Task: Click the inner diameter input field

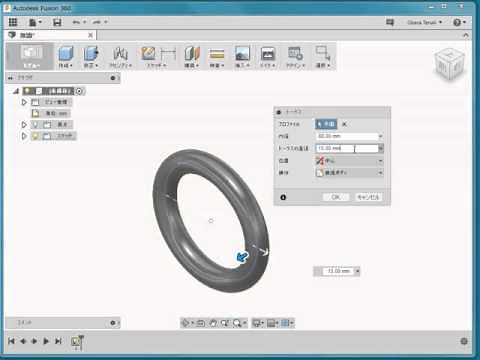Action: click(x=347, y=136)
